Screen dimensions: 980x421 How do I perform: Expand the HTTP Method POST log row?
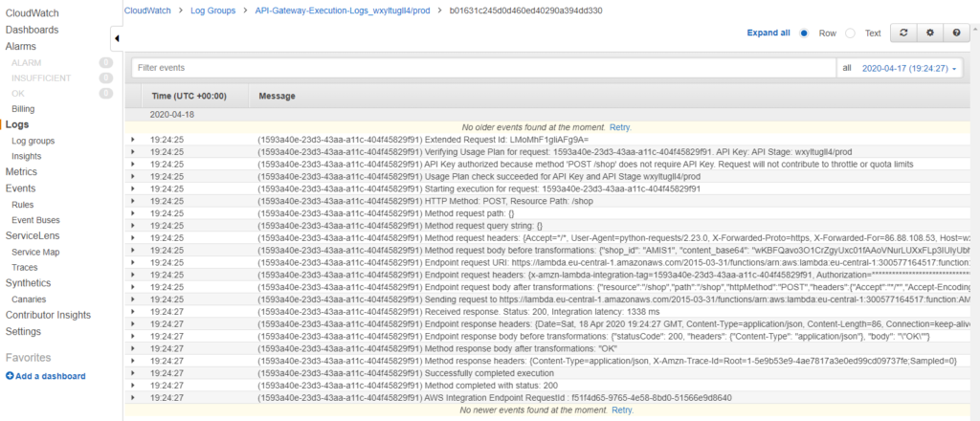(133, 201)
